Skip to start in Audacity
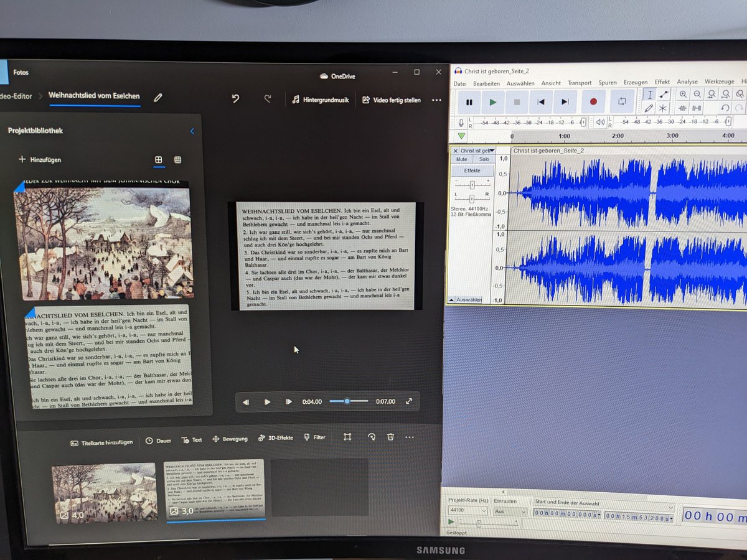Viewport: 747px width, 560px height. pos(541,102)
